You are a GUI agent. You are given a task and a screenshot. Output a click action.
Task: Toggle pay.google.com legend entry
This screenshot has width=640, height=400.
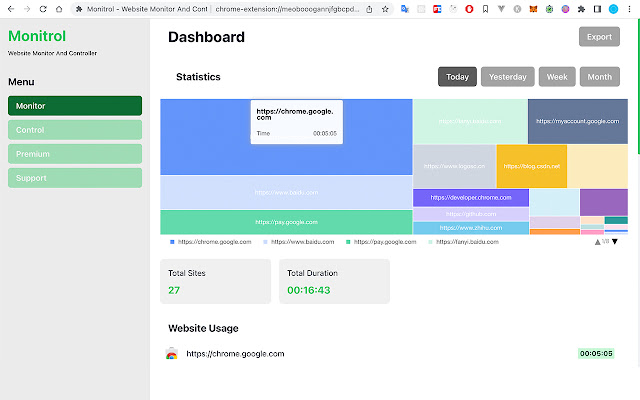[x=381, y=242]
